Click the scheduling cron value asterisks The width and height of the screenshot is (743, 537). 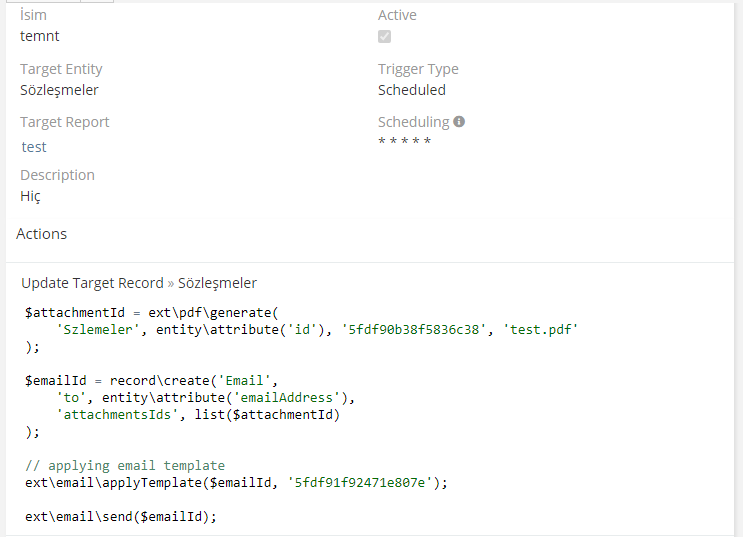click(x=405, y=142)
